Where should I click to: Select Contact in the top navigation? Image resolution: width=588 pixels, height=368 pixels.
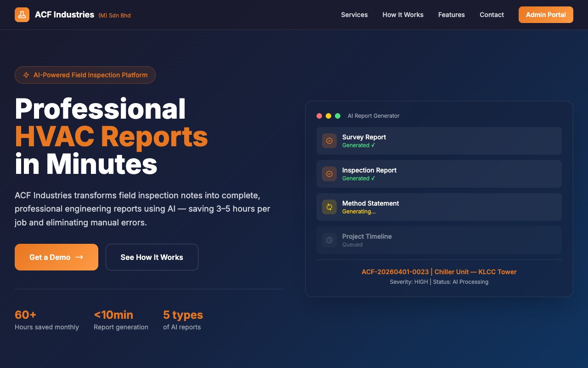[x=492, y=15]
